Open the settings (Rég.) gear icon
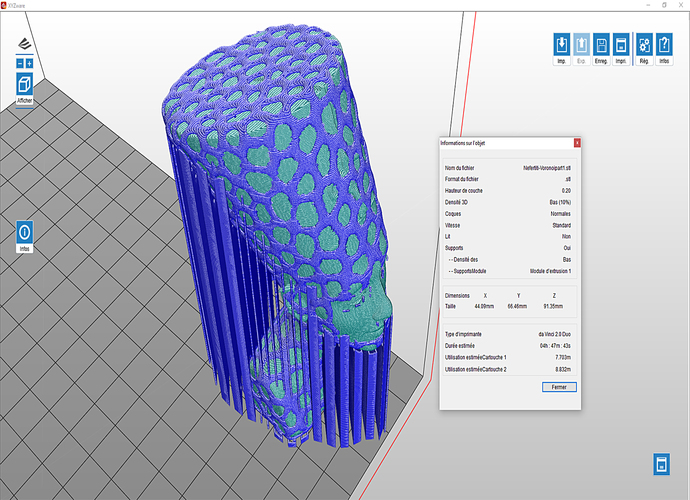This screenshot has height=500, width=690. point(644,49)
